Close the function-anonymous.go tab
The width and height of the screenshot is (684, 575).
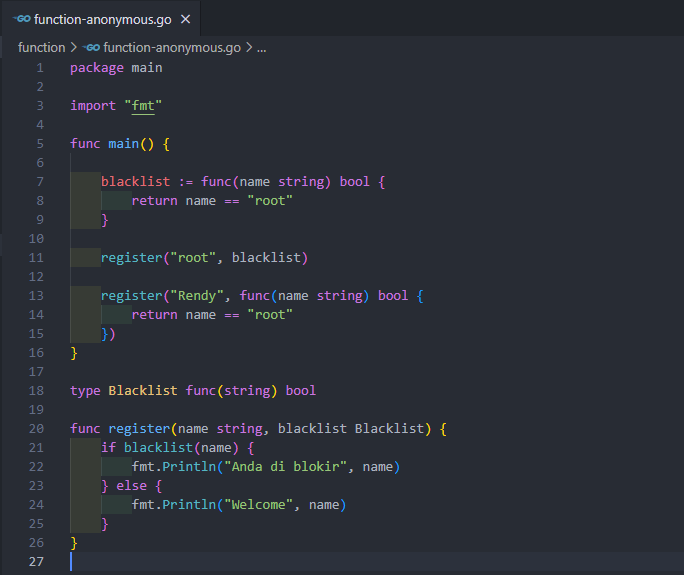tap(185, 19)
